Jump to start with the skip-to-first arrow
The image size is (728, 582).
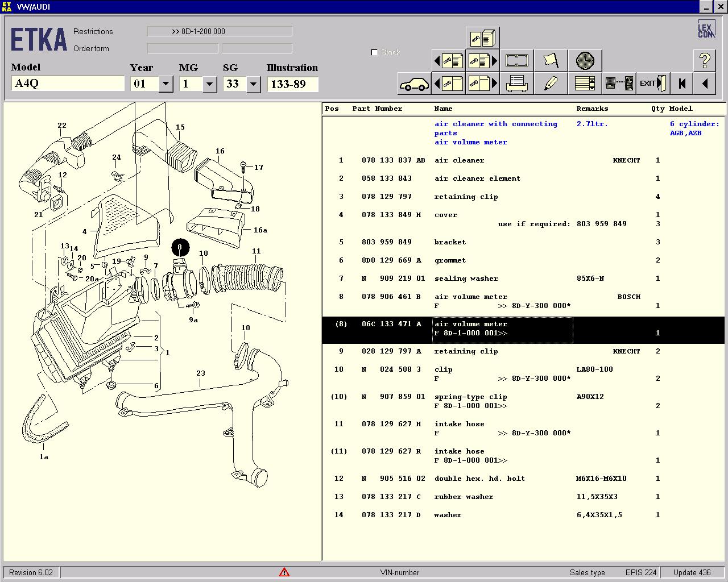click(682, 84)
